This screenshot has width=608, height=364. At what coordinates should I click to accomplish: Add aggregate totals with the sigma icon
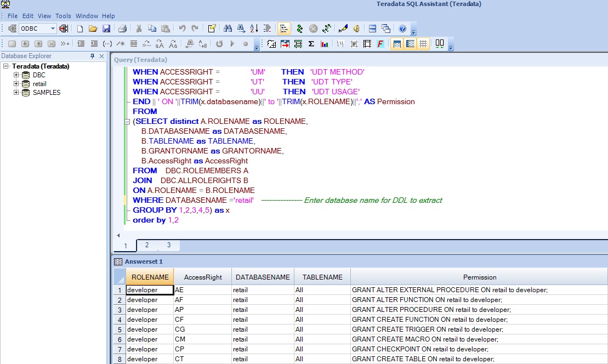point(311,44)
